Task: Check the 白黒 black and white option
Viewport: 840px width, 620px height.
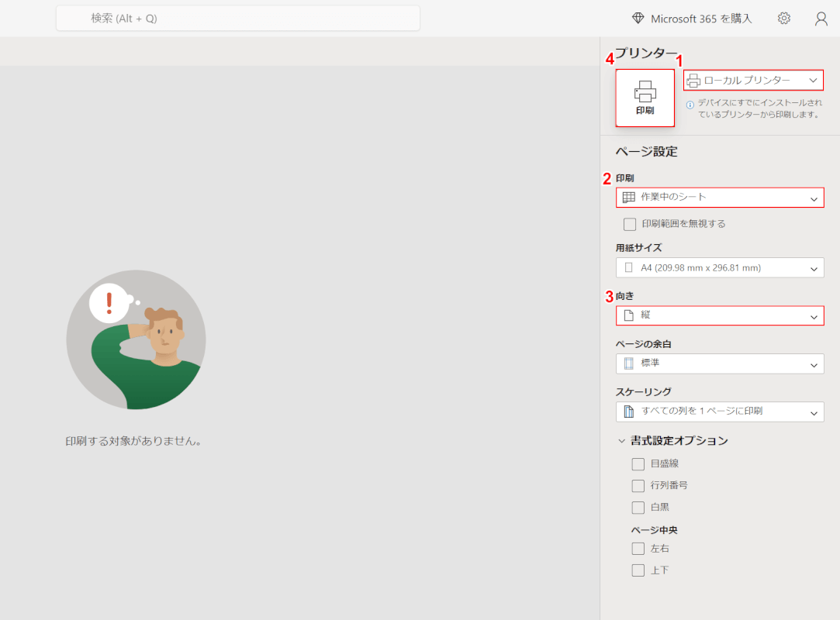Action: pos(638,508)
